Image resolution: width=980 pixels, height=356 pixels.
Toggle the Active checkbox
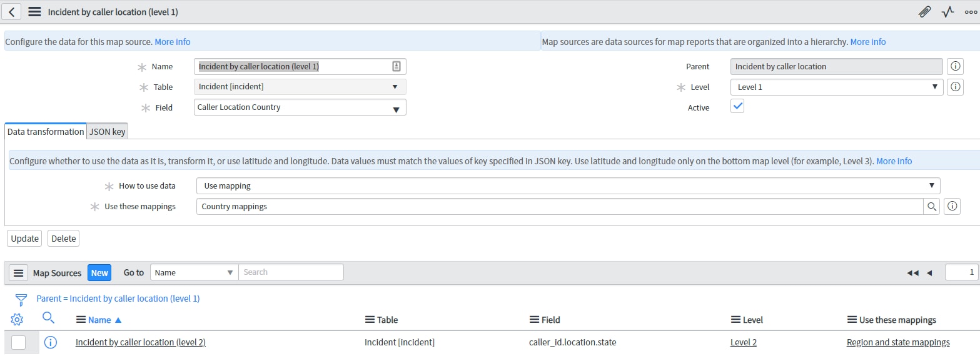point(737,107)
